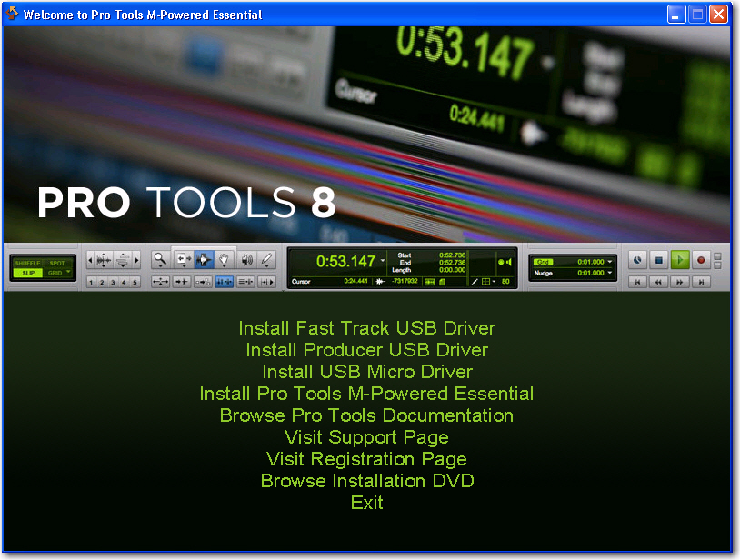Go to Visit Support Page
Image resolution: width=740 pixels, height=560 pixels.
point(366,437)
